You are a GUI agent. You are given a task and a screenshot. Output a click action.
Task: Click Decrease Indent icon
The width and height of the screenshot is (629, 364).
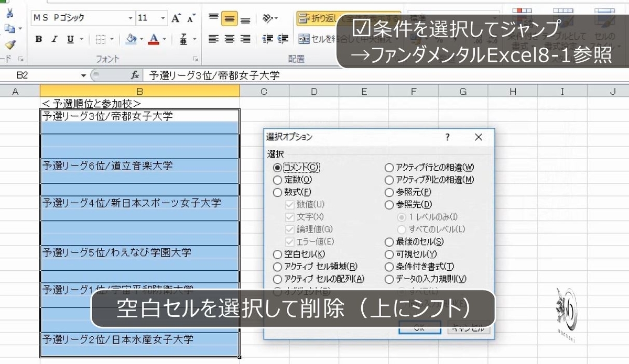point(268,39)
